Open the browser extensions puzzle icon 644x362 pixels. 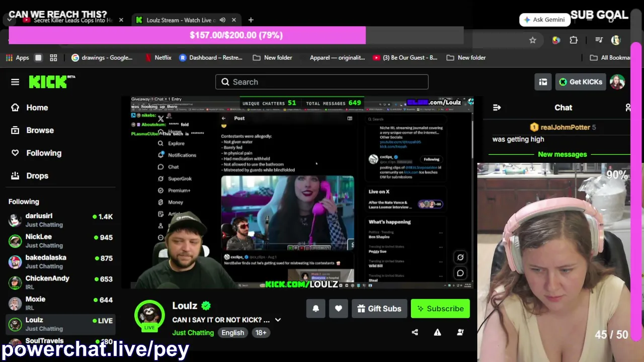(x=574, y=40)
